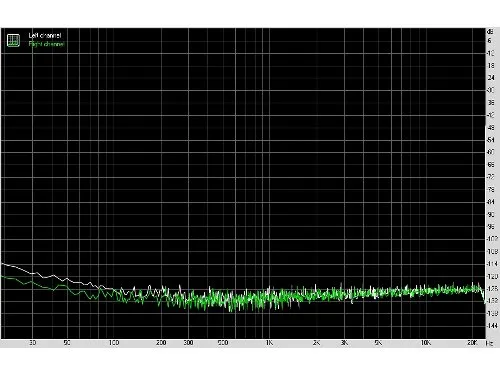
Task: Click the dB unit label at the top of the scale
Action: point(490,32)
